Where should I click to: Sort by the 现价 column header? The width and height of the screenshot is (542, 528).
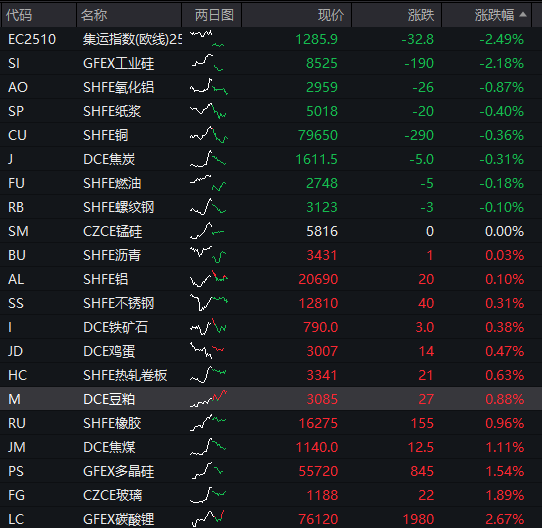(x=297, y=15)
